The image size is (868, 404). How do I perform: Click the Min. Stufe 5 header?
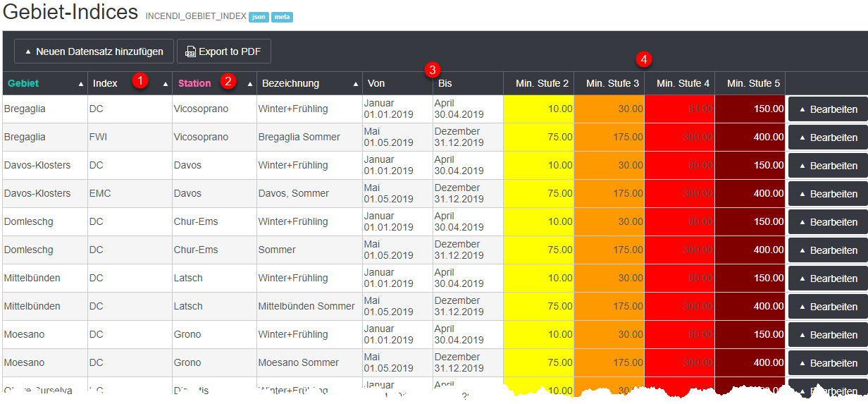(x=750, y=83)
